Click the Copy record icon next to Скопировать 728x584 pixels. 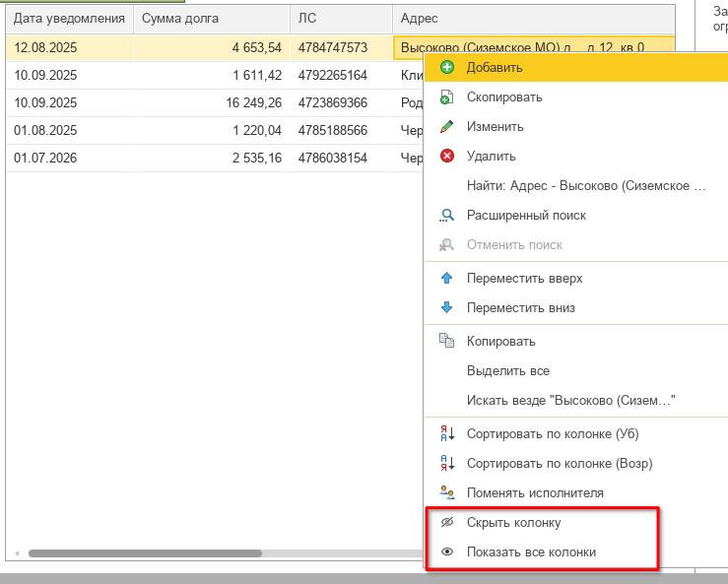point(447,97)
